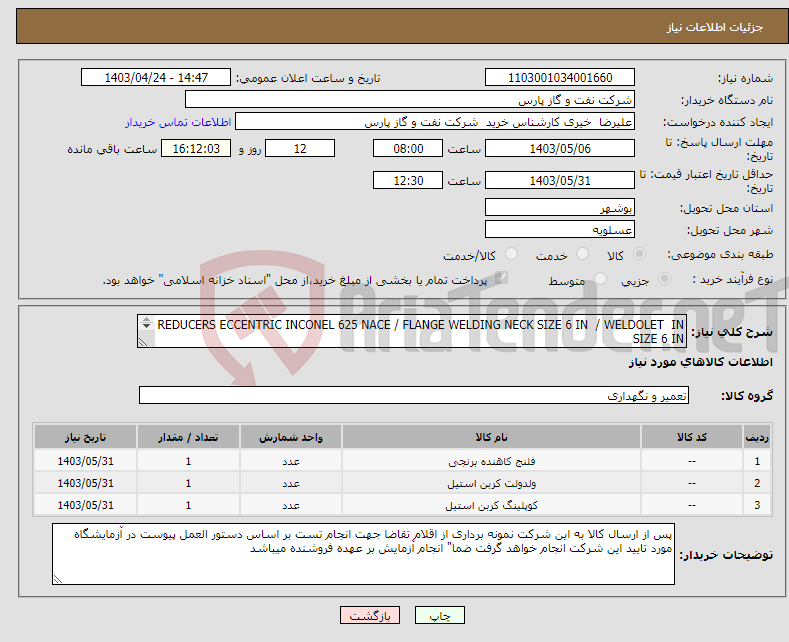Click the remaining time field 16:12:03
789x642 pixels.
tap(196, 148)
